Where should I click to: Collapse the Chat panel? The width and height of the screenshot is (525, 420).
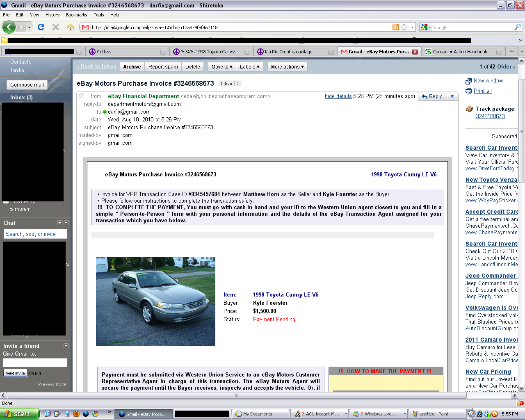click(66, 223)
